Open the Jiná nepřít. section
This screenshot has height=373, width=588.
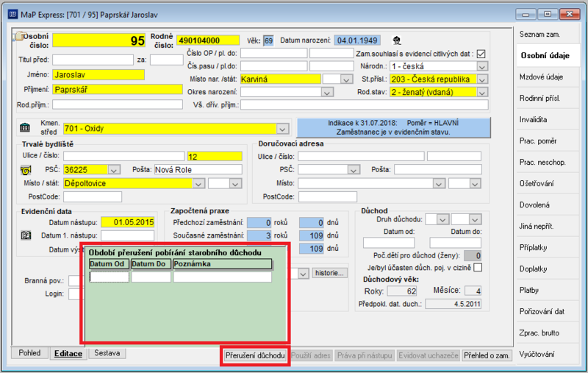tap(548, 227)
